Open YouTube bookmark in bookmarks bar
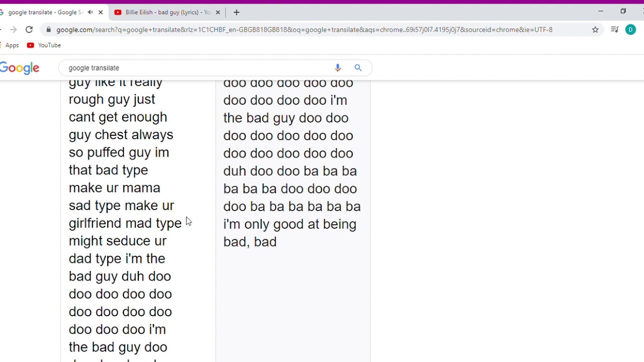The image size is (644, 362). point(44,45)
